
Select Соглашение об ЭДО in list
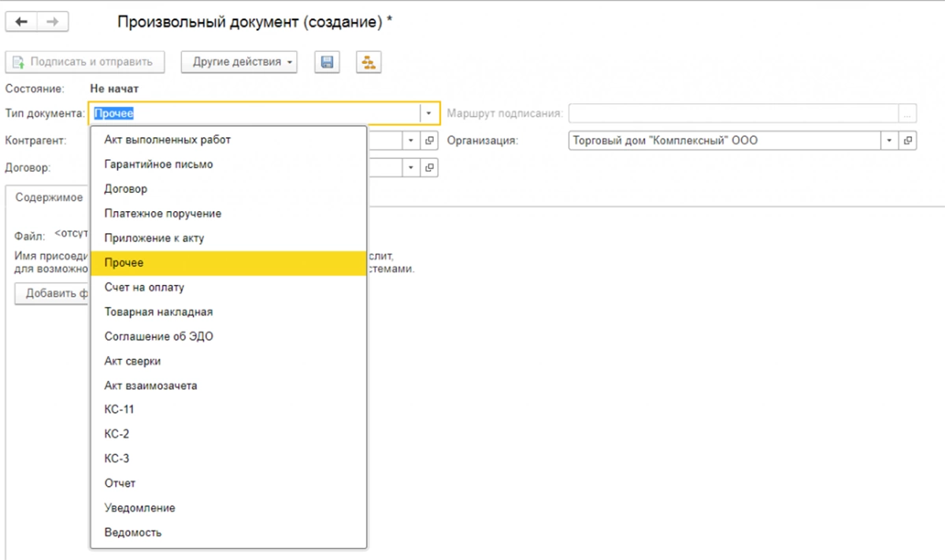[158, 336]
